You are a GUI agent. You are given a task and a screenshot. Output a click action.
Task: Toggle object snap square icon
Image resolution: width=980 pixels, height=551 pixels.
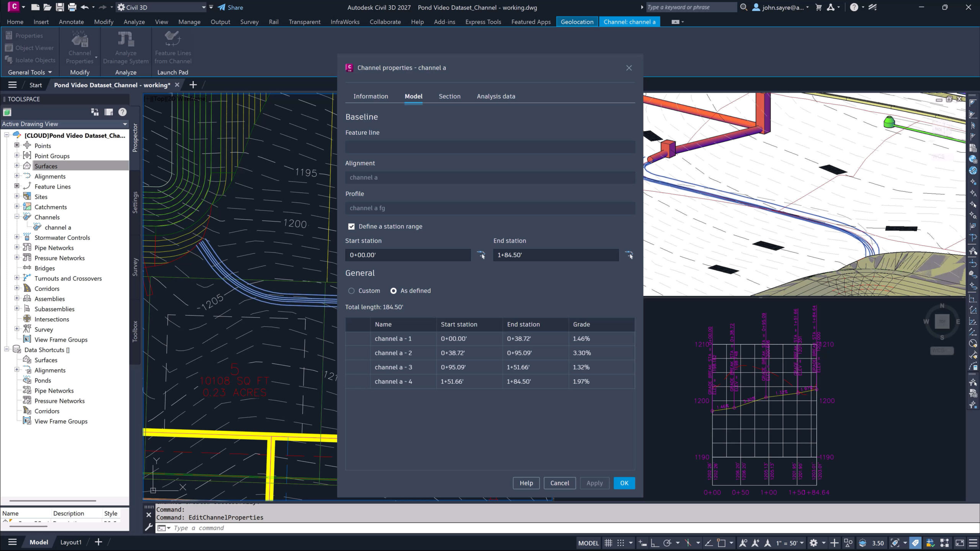tap(721, 543)
